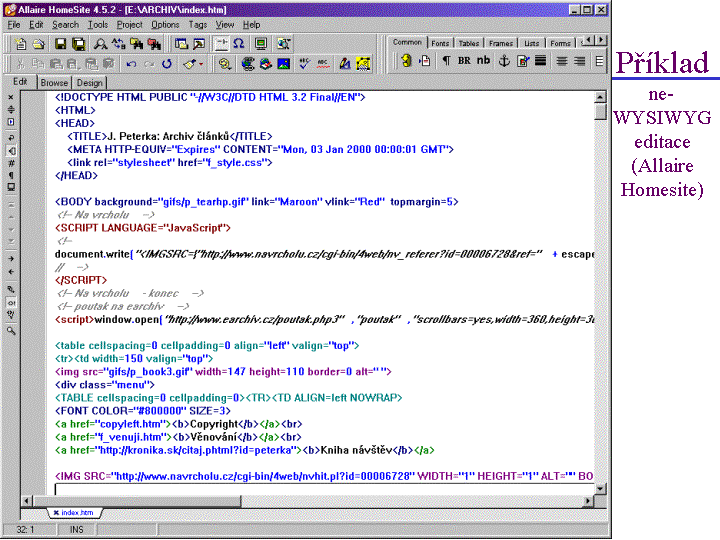Open the File menu
The height and width of the screenshot is (540, 720).
coord(14,25)
